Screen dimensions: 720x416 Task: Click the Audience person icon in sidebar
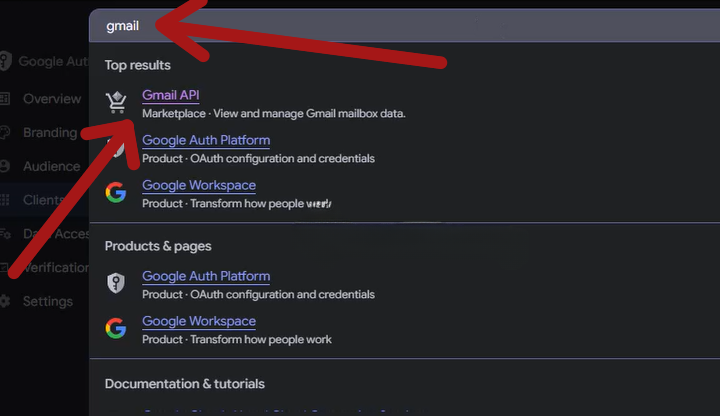[5, 166]
